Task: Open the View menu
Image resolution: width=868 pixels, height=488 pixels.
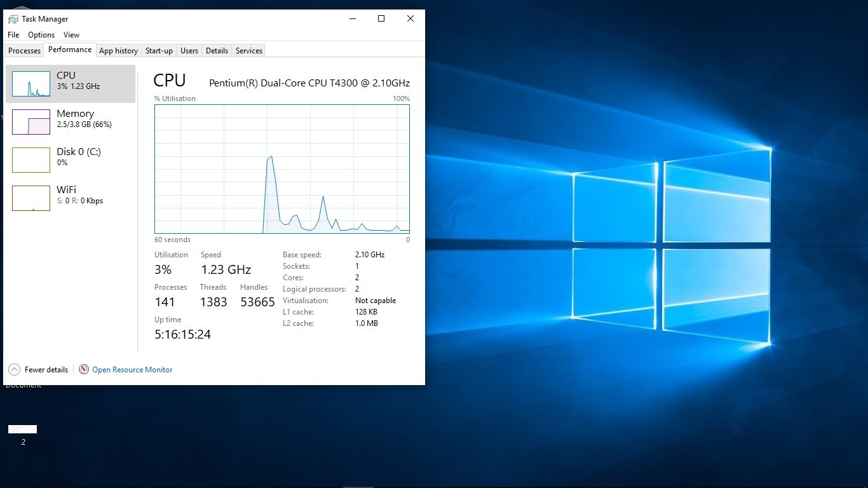Action: 72,35
